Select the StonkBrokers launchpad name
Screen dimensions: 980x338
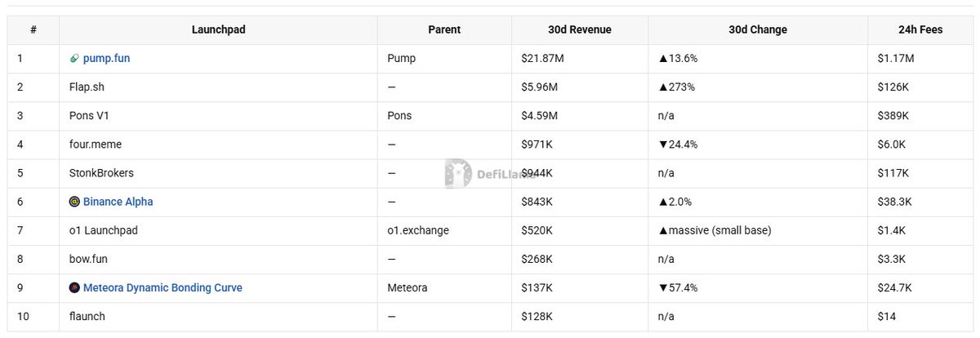[x=101, y=173]
